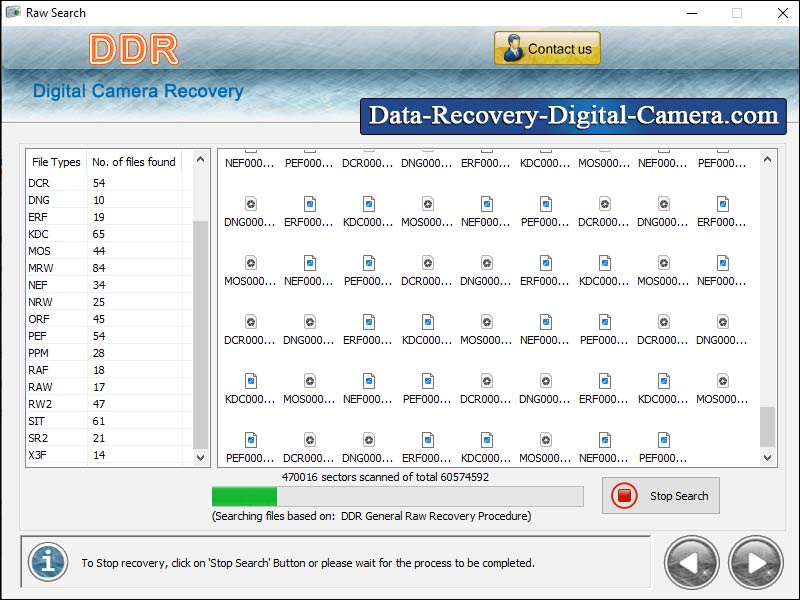The height and width of the screenshot is (600, 800).
Task: Select MOS000 file in row starting with DNG000
Action: click(x=428, y=212)
